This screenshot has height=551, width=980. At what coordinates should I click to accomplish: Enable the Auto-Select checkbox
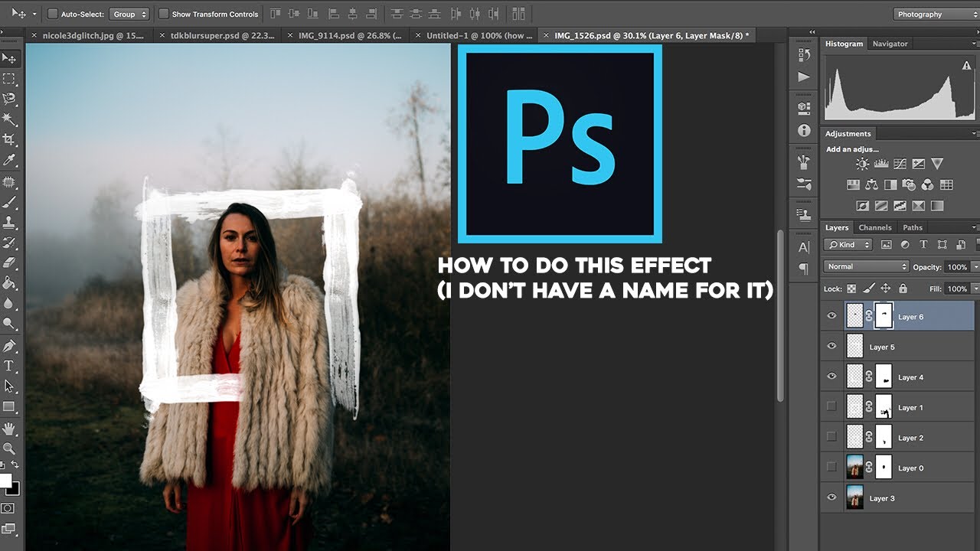click(x=53, y=14)
